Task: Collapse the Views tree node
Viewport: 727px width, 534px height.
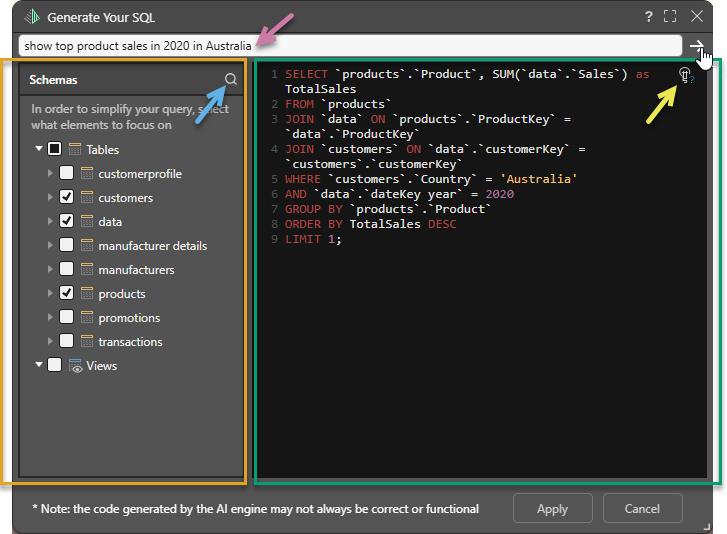Action: [x=39, y=366]
